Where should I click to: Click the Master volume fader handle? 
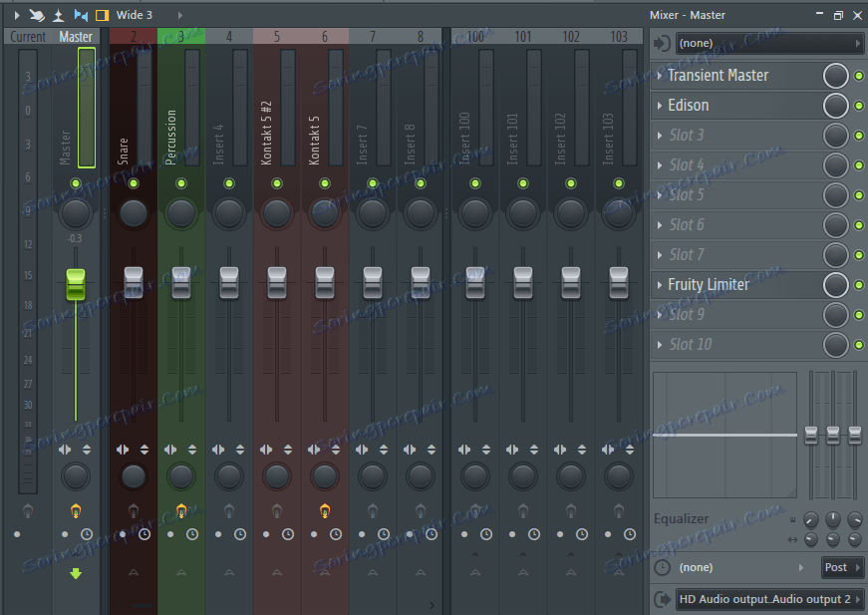(76, 283)
